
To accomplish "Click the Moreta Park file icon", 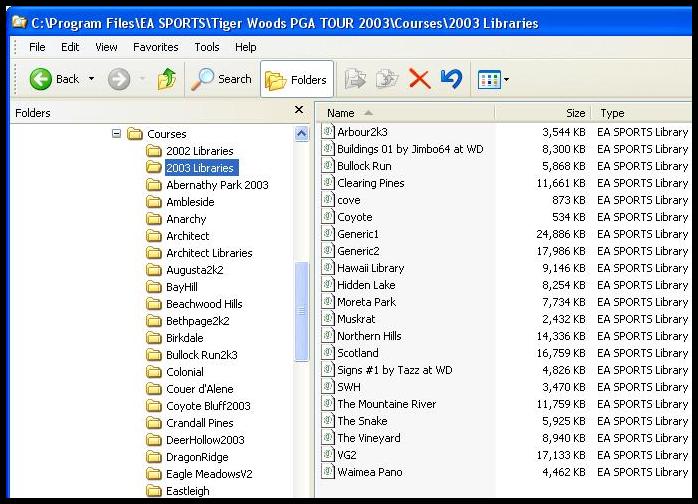I will 328,302.
